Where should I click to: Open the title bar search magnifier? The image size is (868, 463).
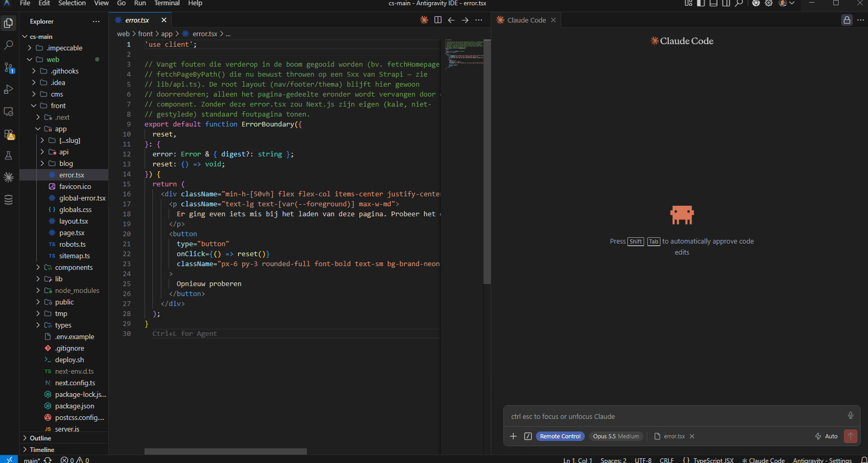[739, 3]
